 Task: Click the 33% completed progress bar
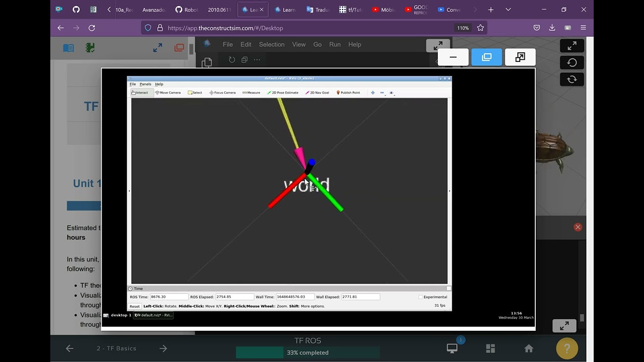[x=307, y=352]
